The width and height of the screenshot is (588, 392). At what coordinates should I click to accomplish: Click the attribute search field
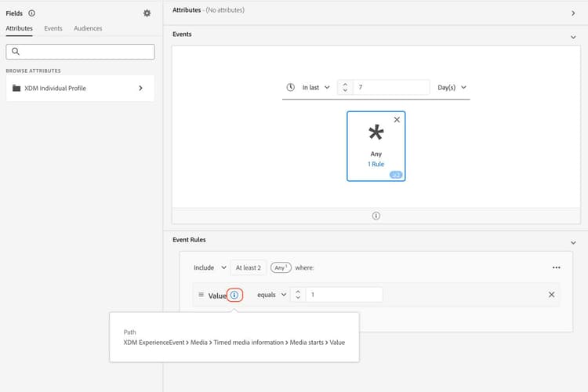[x=80, y=52]
